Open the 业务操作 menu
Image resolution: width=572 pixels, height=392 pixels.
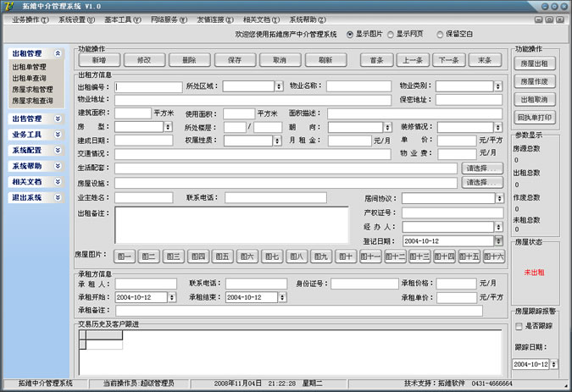(x=31, y=19)
